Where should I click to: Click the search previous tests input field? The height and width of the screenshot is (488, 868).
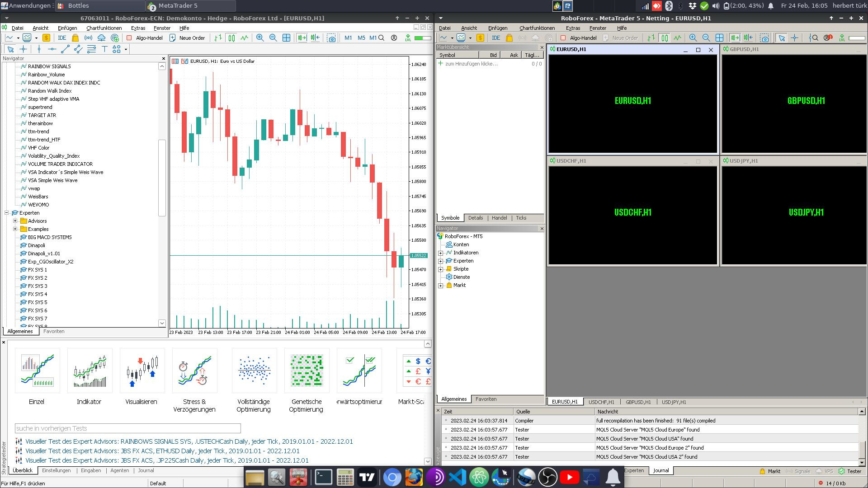(128, 428)
